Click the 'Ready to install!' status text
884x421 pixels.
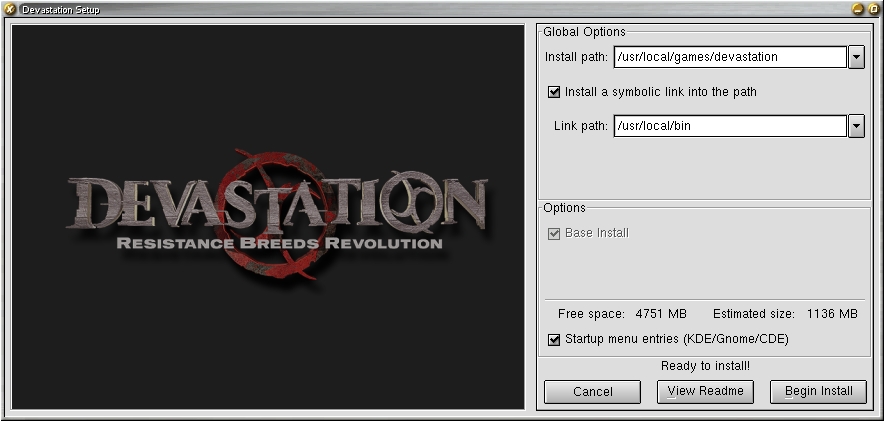pos(705,366)
